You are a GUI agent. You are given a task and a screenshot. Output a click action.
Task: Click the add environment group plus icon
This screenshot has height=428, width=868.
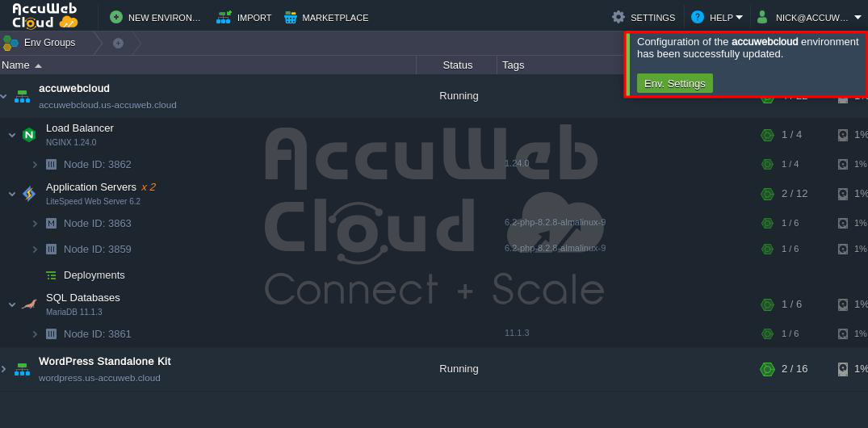pos(118,43)
